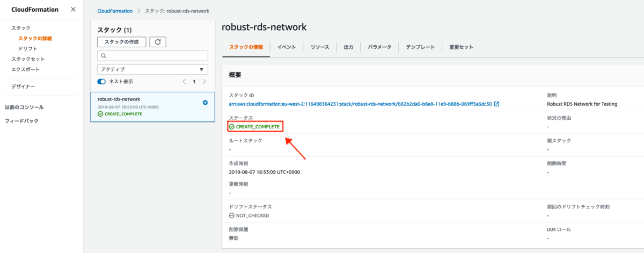Open the テンプレート tab
Image resolution: width=644 pixels, height=253 pixels.
pyautogui.click(x=420, y=47)
